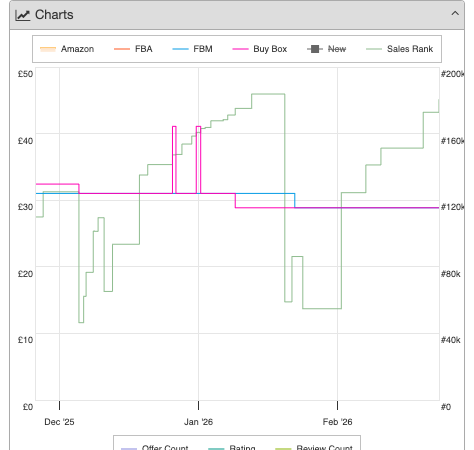This screenshot has height=450, width=474.
Task: Click the #40k rank axis label
Action: (451, 340)
